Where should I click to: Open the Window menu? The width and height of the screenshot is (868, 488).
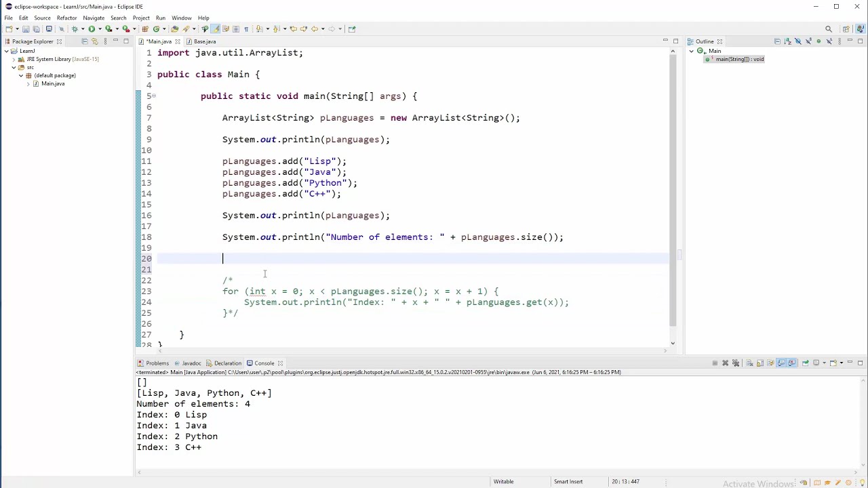(x=181, y=18)
